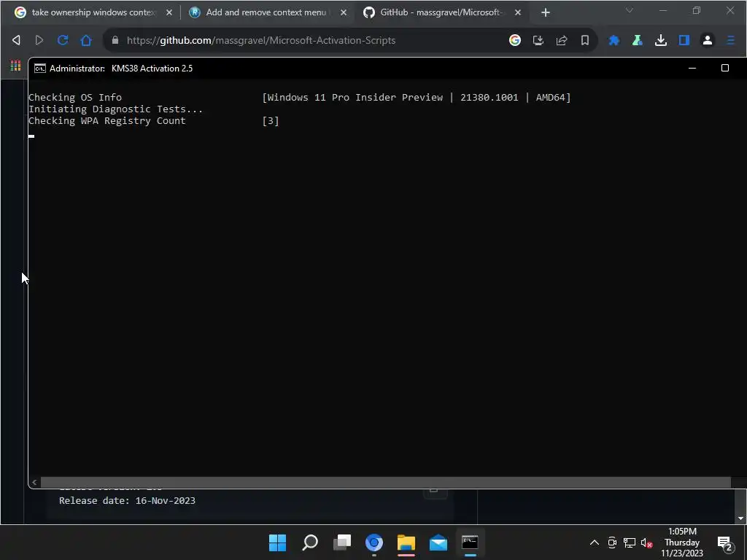Open the KMS38 Activation console window icon menu
This screenshot has height=560, width=747.
pos(40,69)
